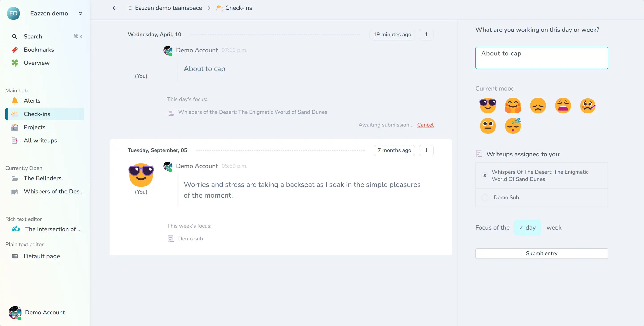Expand the Eazzen demo workspace chevron
644x326 pixels.
click(80, 13)
